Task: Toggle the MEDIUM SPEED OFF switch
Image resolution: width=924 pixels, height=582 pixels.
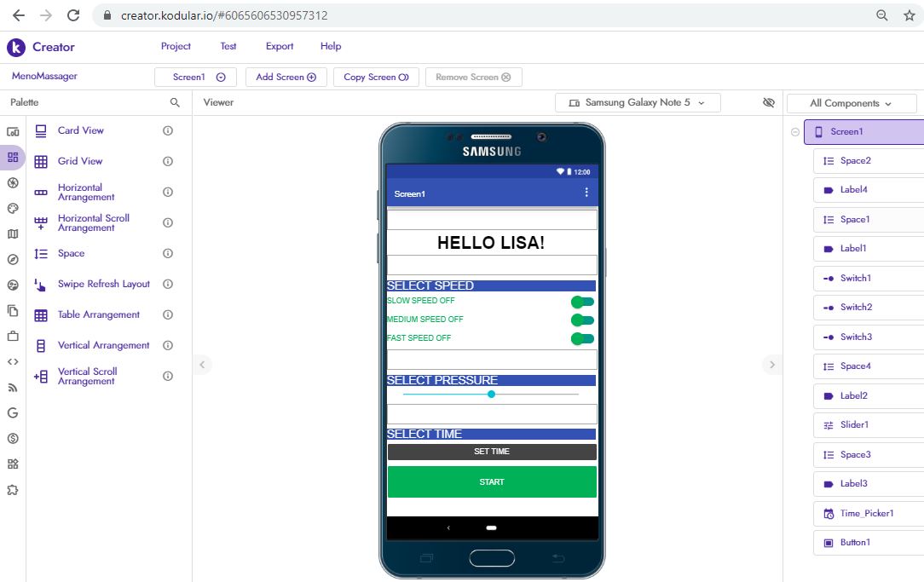Action: pyautogui.click(x=582, y=320)
